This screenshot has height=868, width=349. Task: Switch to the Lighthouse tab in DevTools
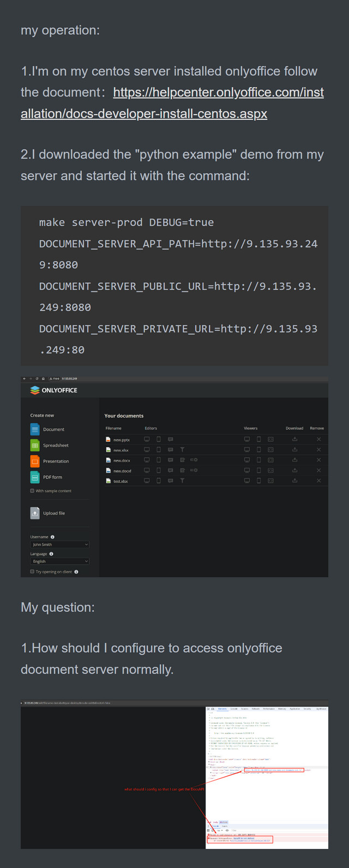pyautogui.click(x=321, y=709)
